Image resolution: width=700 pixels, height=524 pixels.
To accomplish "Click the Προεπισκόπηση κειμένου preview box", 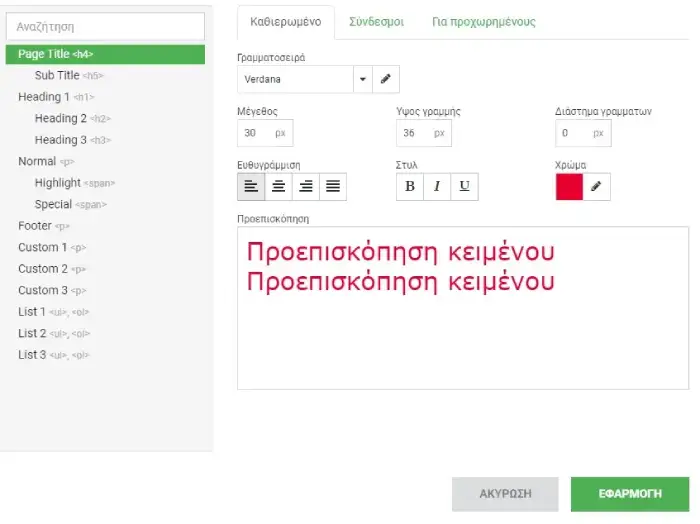I will point(463,308).
